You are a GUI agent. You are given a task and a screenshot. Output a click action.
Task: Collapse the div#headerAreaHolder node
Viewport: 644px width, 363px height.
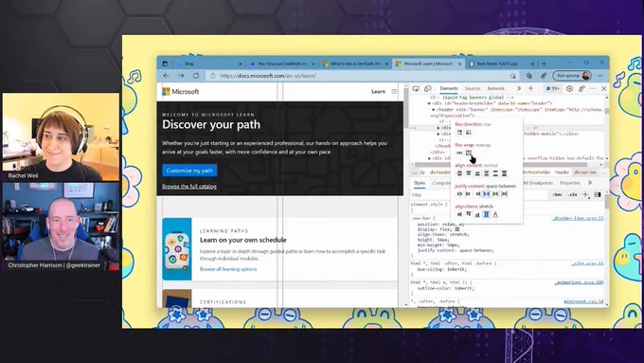point(430,103)
